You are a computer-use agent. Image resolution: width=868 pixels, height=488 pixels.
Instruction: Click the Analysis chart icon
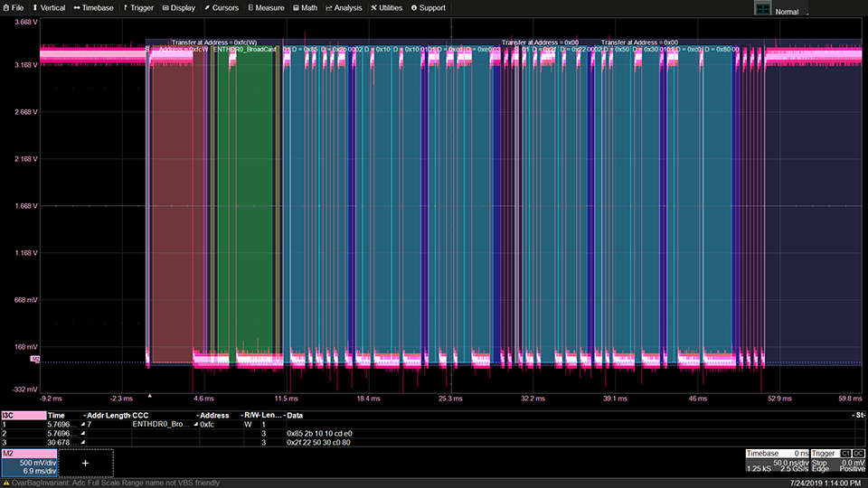(x=328, y=8)
